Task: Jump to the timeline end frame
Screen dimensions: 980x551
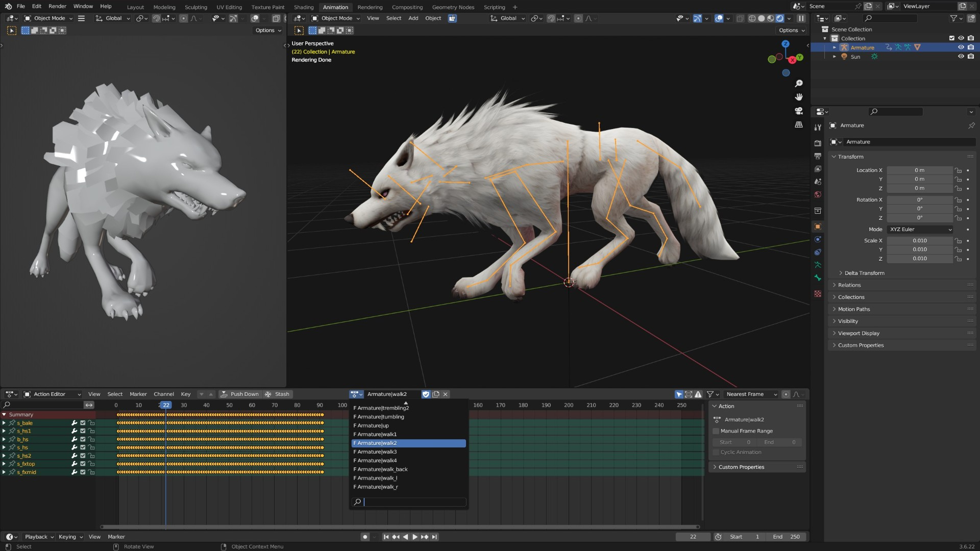Action: pos(434,537)
